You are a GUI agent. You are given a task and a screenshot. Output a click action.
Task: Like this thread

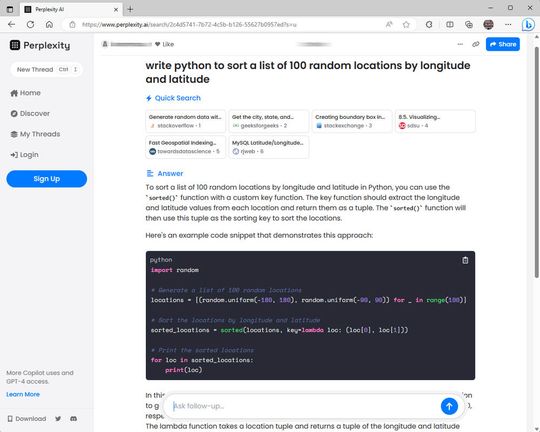pos(164,44)
